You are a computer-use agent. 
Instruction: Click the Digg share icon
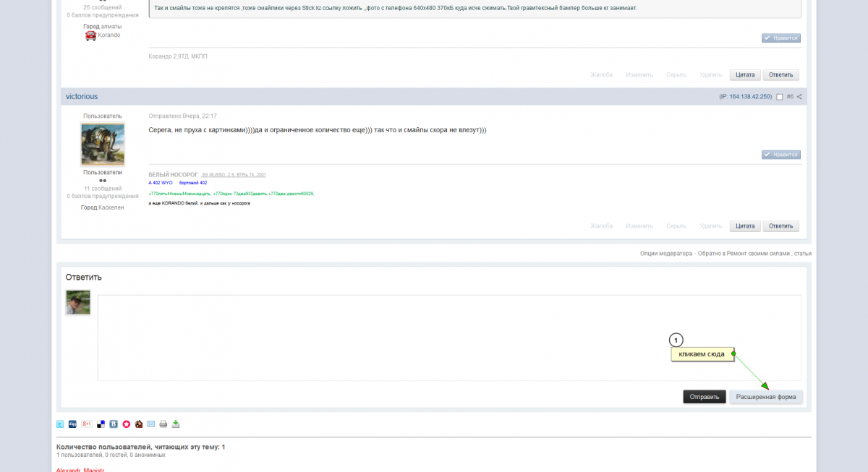tap(73, 424)
